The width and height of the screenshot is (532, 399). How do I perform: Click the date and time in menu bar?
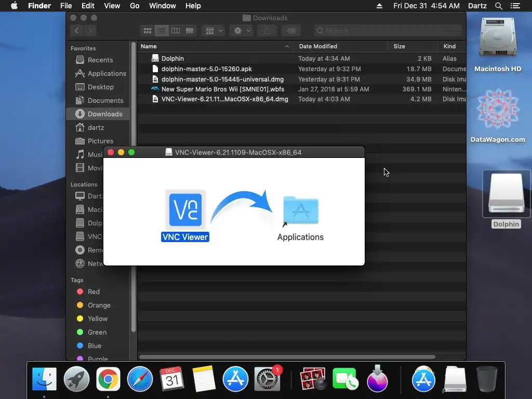click(427, 6)
